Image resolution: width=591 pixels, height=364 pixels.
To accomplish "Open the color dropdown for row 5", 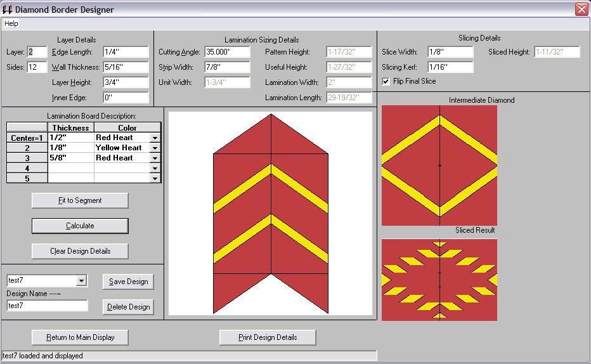I will 155,179.
